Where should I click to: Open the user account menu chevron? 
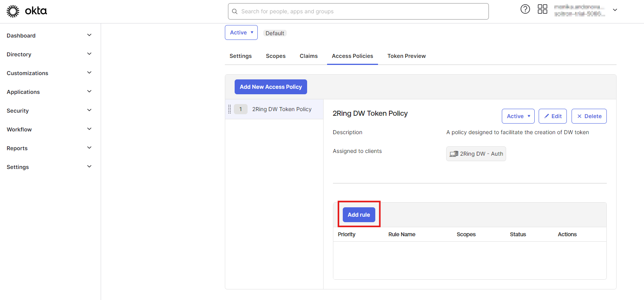pyautogui.click(x=615, y=10)
